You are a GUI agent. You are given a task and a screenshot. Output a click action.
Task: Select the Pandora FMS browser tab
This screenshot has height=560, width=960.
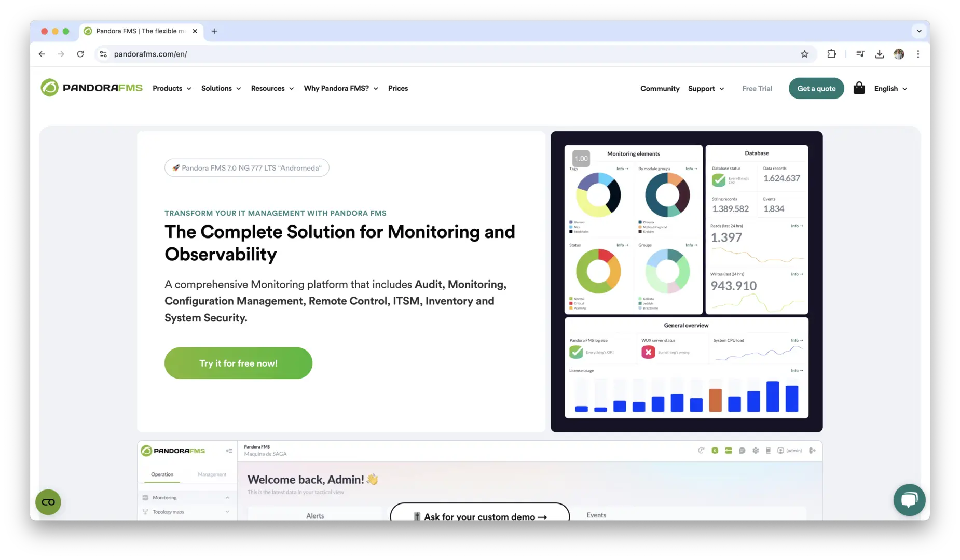coord(141,31)
